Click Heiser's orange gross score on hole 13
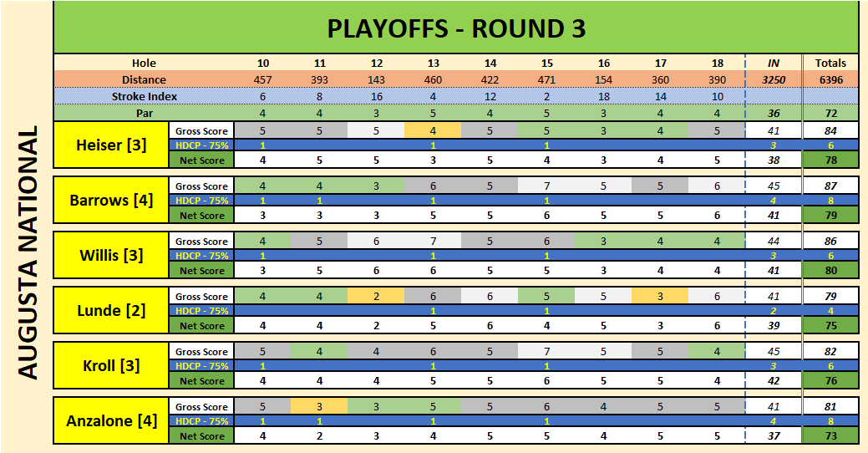The height and width of the screenshot is (453, 868). (x=434, y=130)
